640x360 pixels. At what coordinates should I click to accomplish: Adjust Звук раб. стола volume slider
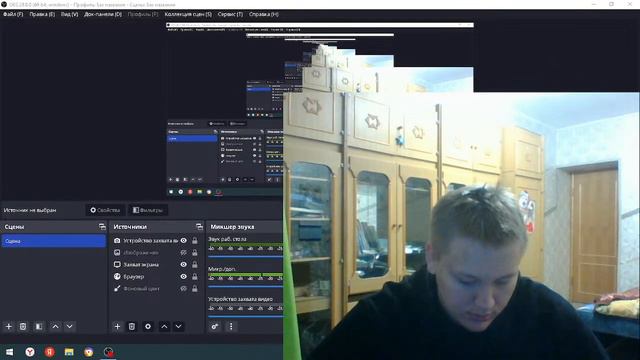click(245, 257)
